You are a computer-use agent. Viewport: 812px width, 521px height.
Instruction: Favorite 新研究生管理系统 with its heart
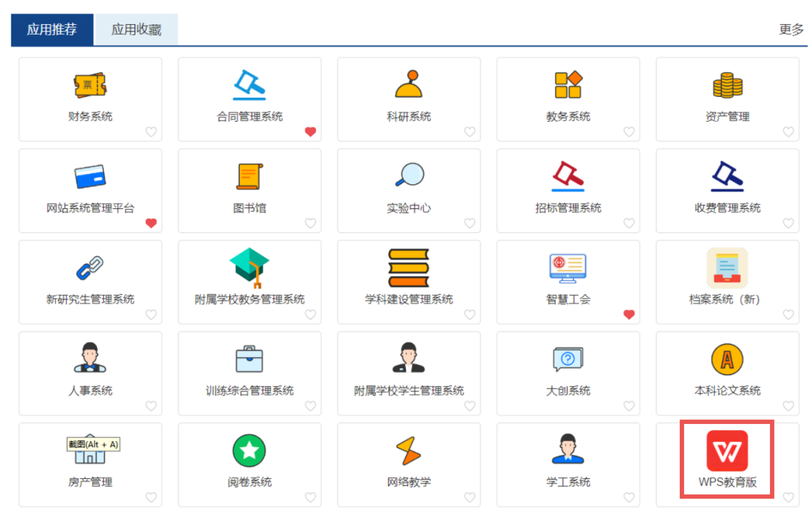click(x=151, y=314)
